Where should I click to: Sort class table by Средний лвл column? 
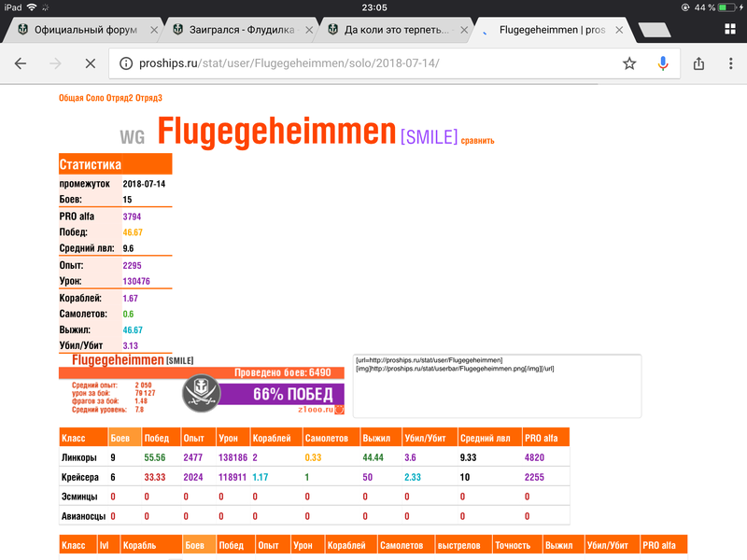(489, 438)
